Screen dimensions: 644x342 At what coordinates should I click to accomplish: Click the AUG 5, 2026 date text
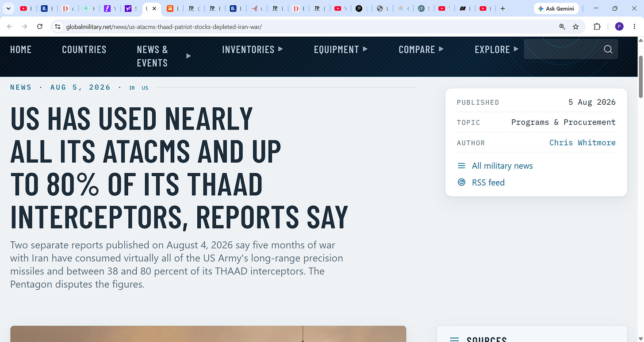tap(80, 87)
